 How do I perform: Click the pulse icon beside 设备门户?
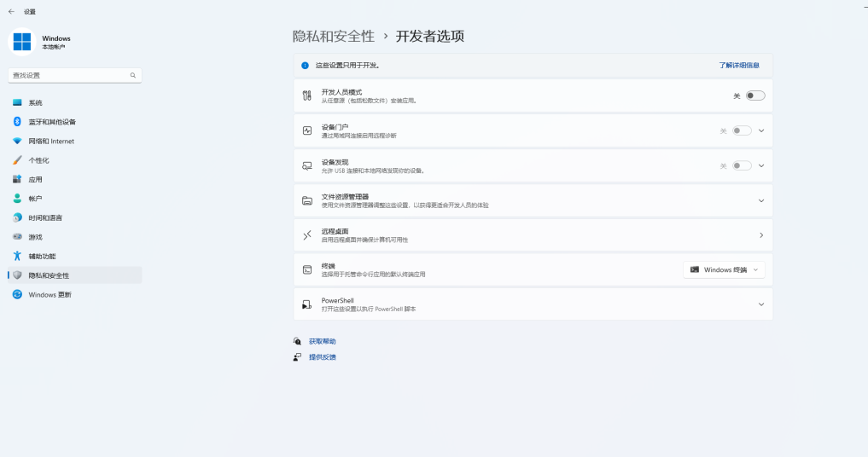point(307,130)
